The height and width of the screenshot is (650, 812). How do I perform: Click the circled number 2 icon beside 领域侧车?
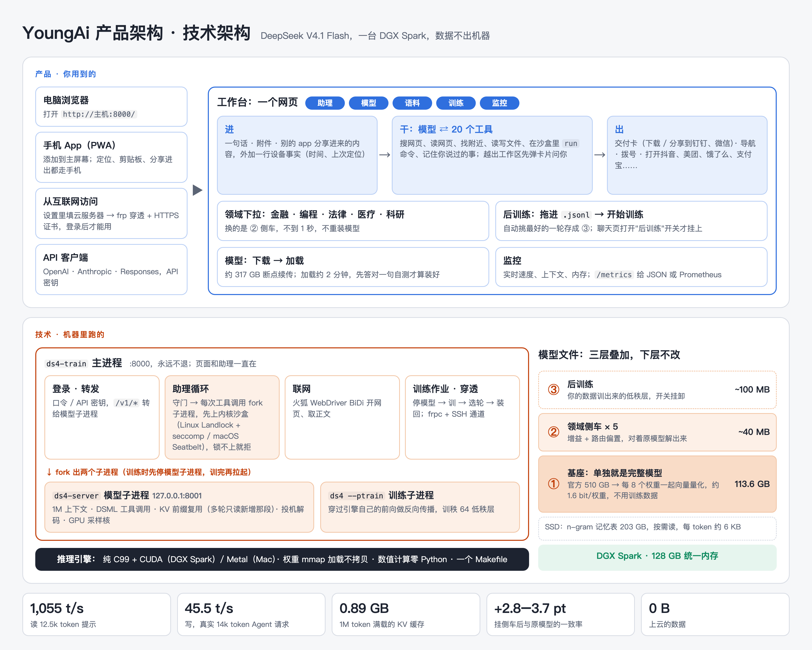(553, 432)
